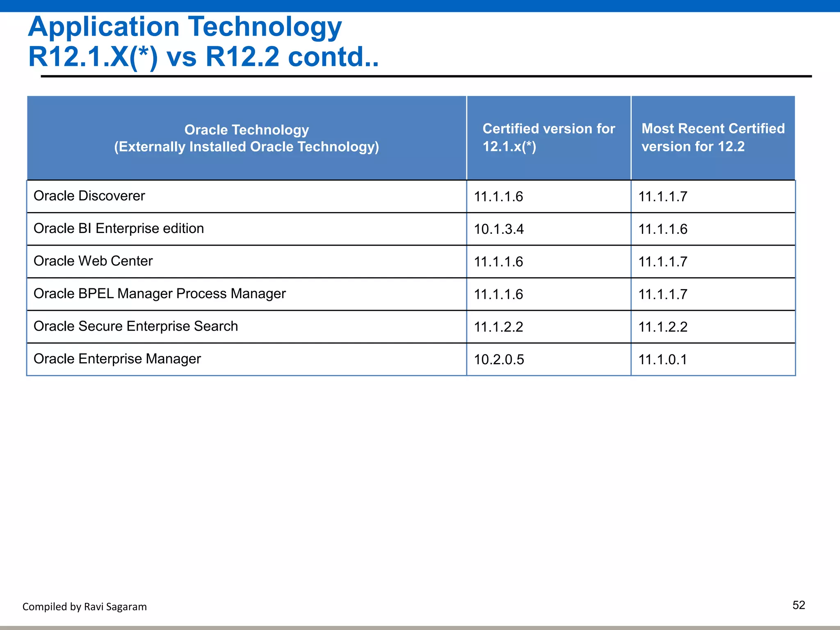Click the slide title 'Application Technology'
Viewport: 840px width, 630px height.
point(185,27)
